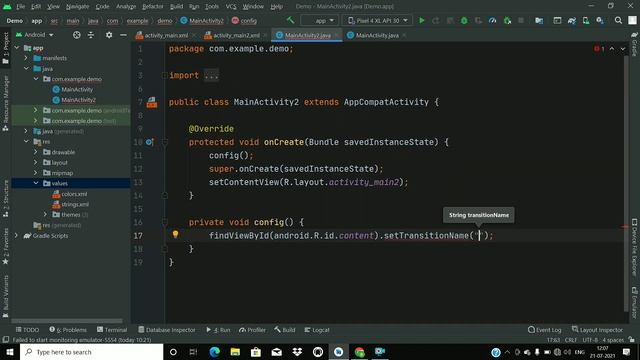The image size is (640, 360).
Task: Click the Make Project hammer icon
Action: 291,20
